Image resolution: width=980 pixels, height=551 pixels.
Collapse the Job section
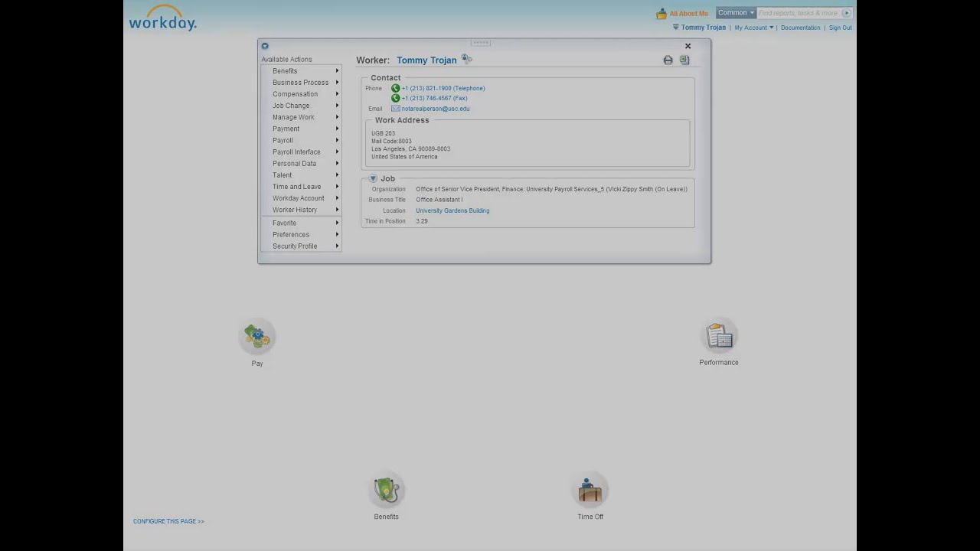click(x=373, y=178)
